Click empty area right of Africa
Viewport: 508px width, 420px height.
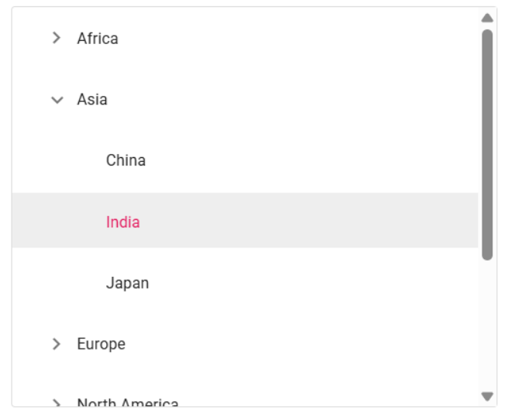point(310,38)
